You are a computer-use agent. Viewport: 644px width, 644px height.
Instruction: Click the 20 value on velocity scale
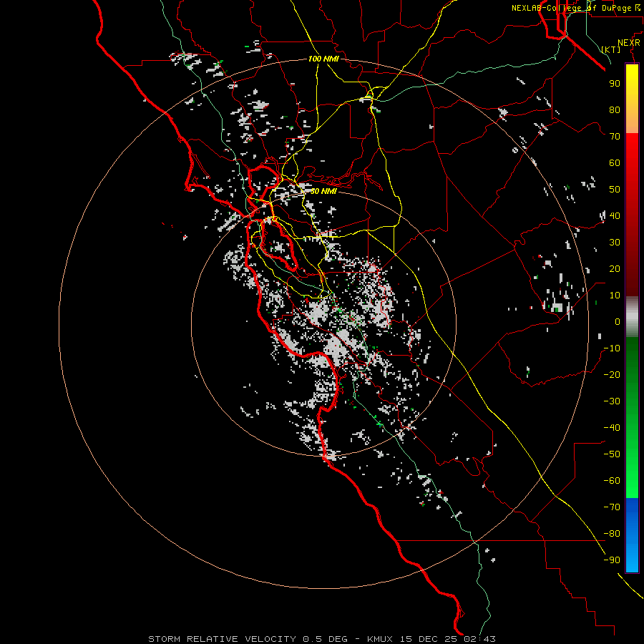tap(615, 268)
